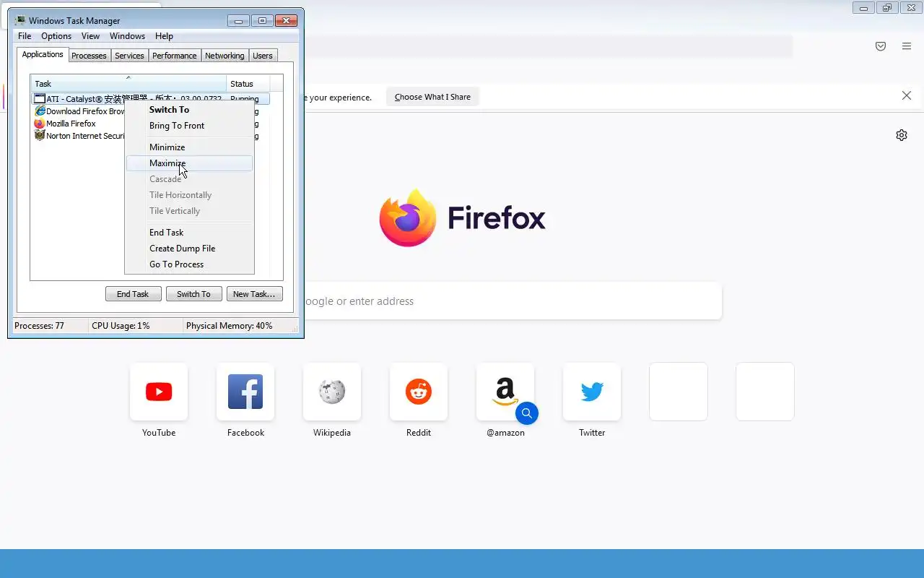The width and height of the screenshot is (924, 578).
Task: Sort by the Task column header
Action: (x=128, y=84)
